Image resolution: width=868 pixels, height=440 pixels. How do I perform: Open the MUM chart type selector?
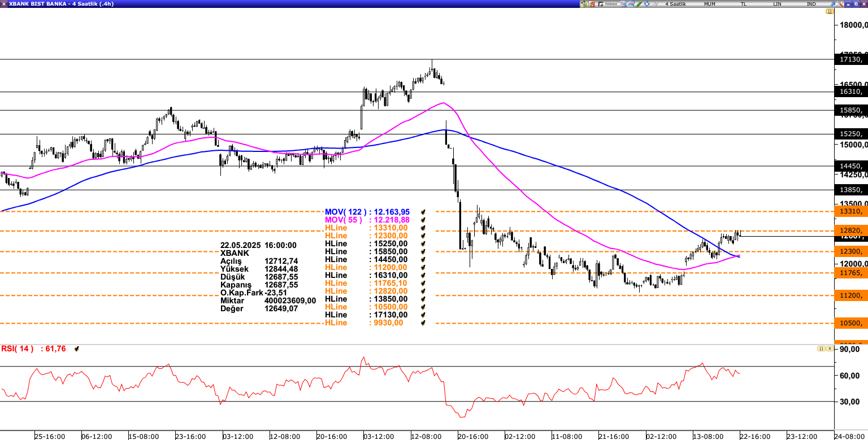(x=710, y=4)
